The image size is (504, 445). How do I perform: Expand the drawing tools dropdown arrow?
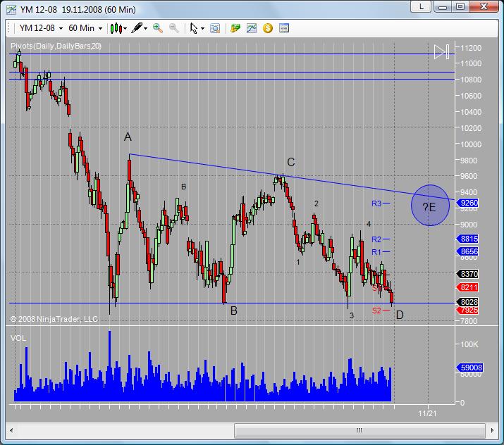[x=146, y=29]
